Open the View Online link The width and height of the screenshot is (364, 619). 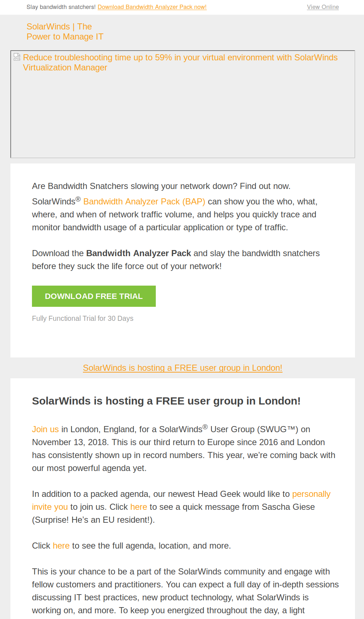click(323, 7)
